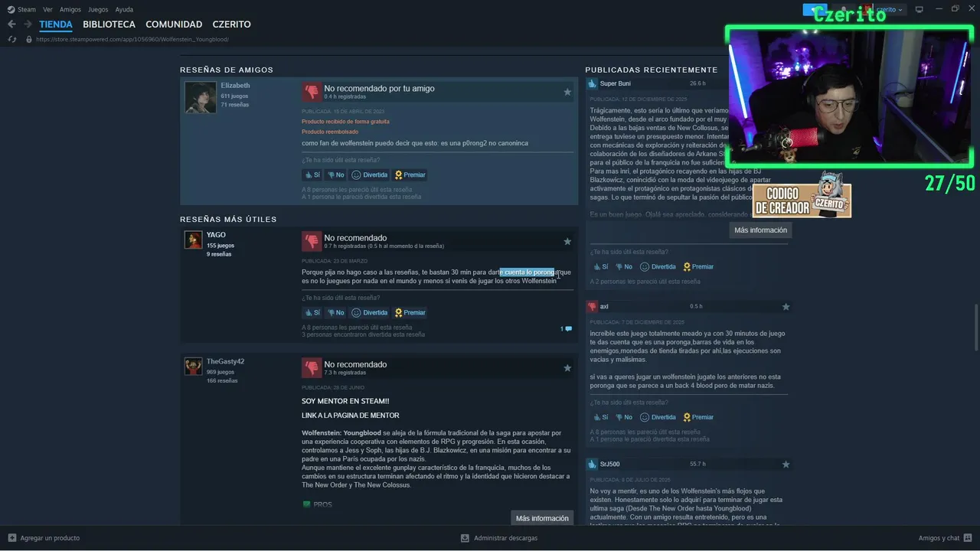Open the czerito account dropdown

(x=889, y=10)
